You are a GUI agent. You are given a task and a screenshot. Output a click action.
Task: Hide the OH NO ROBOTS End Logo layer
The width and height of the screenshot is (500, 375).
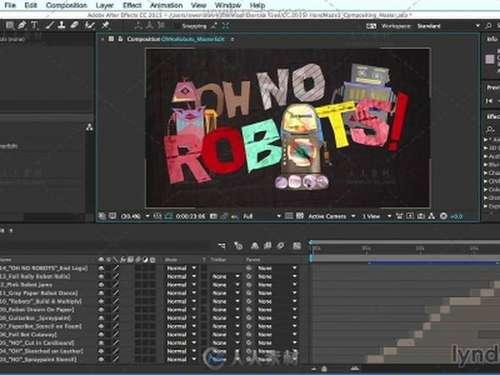click(101, 268)
